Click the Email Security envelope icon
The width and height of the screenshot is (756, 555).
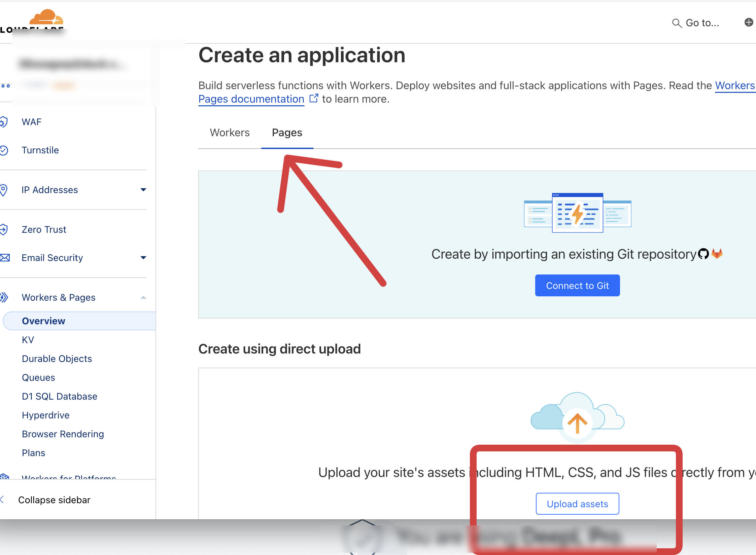pyautogui.click(x=5, y=258)
